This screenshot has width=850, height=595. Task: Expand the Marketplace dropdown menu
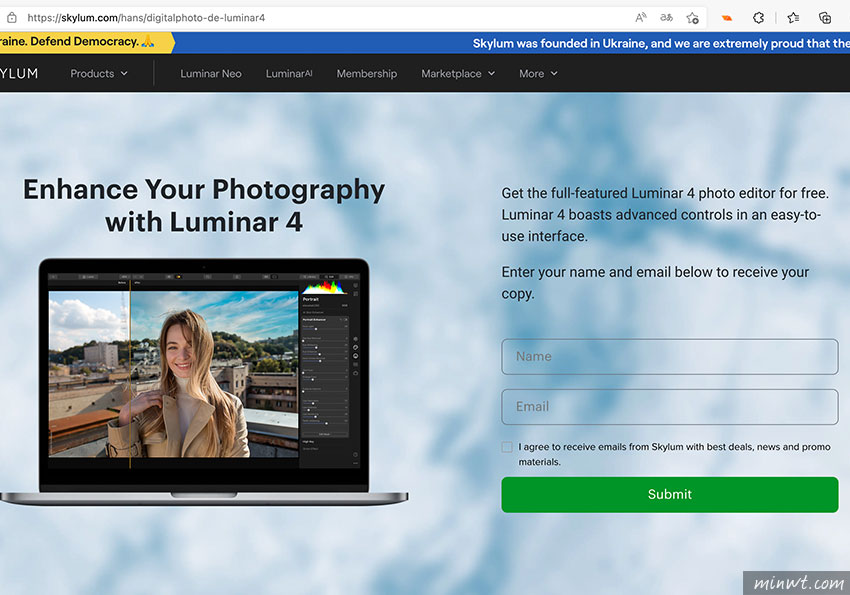[458, 74]
